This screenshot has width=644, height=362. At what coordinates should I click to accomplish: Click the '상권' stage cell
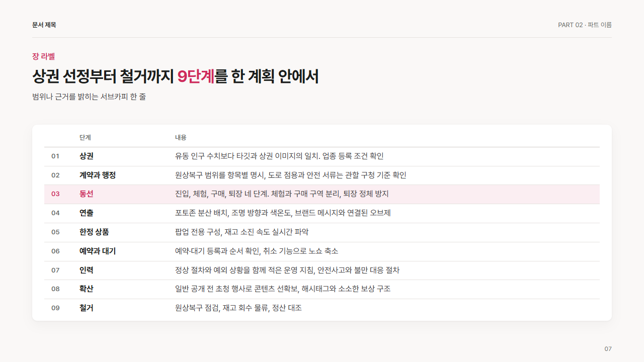coord(87,156)
